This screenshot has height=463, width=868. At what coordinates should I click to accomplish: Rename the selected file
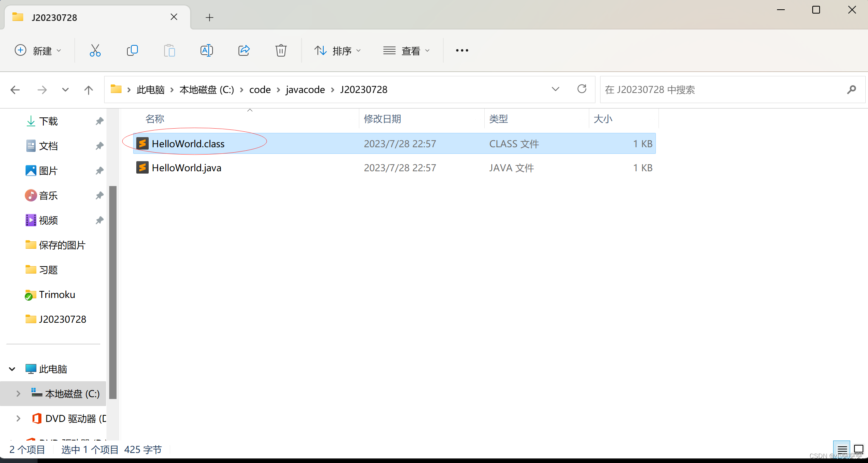tap(207, 50)
